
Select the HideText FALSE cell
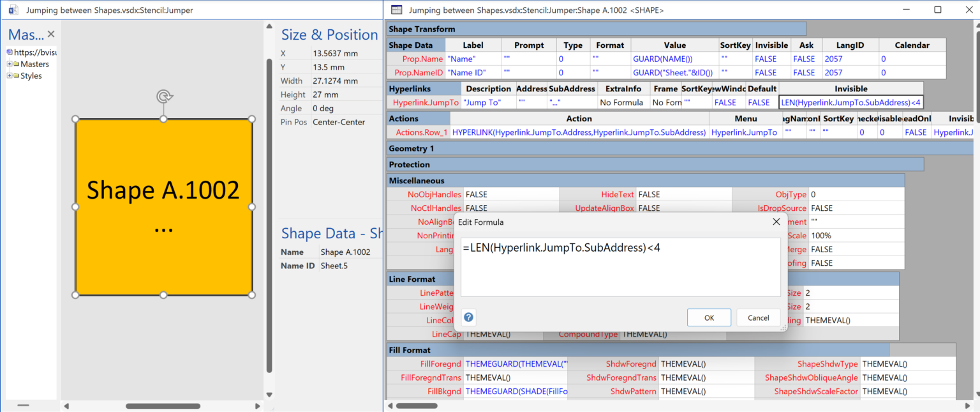[x=683, y=194]
